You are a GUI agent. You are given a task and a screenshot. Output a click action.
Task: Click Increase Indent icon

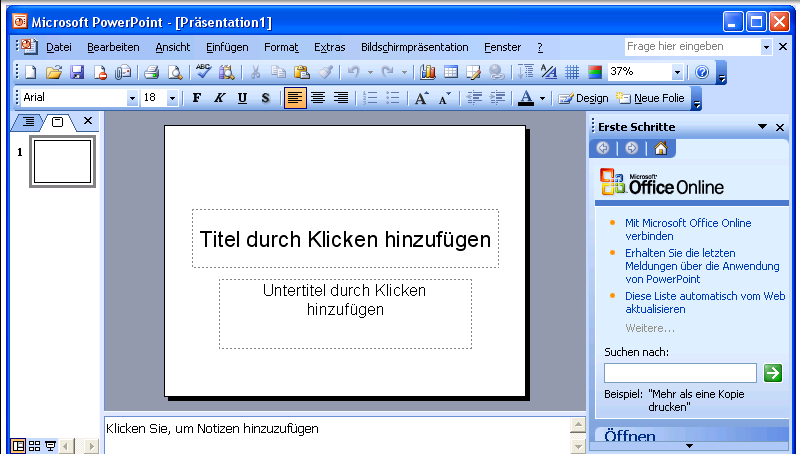[x=497, y=98]
